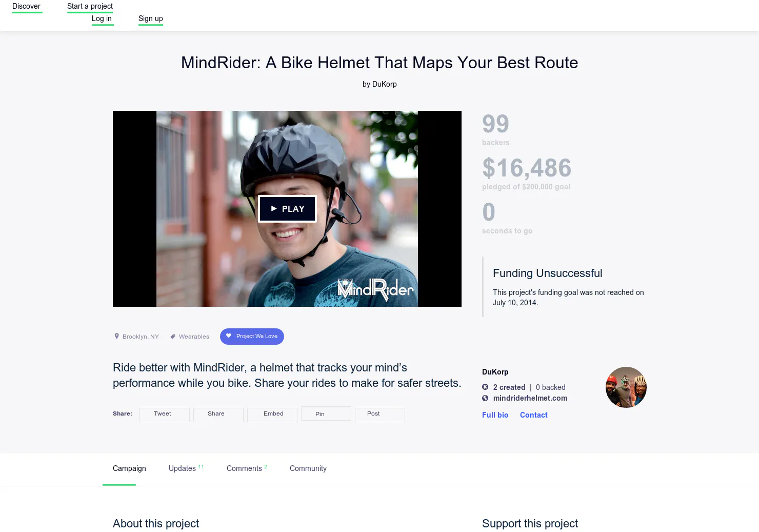Click the MindRider project title heading

point(379,63)
